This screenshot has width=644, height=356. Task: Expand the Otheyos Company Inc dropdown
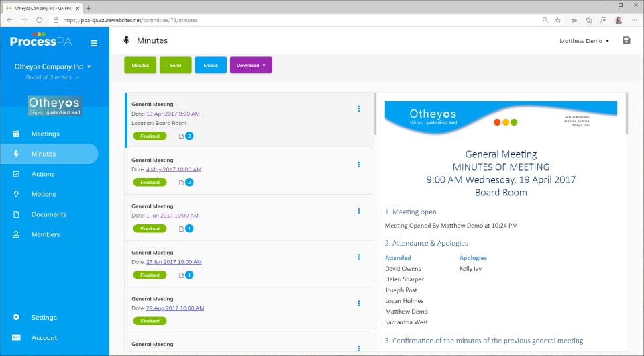(x=52, y=66)
